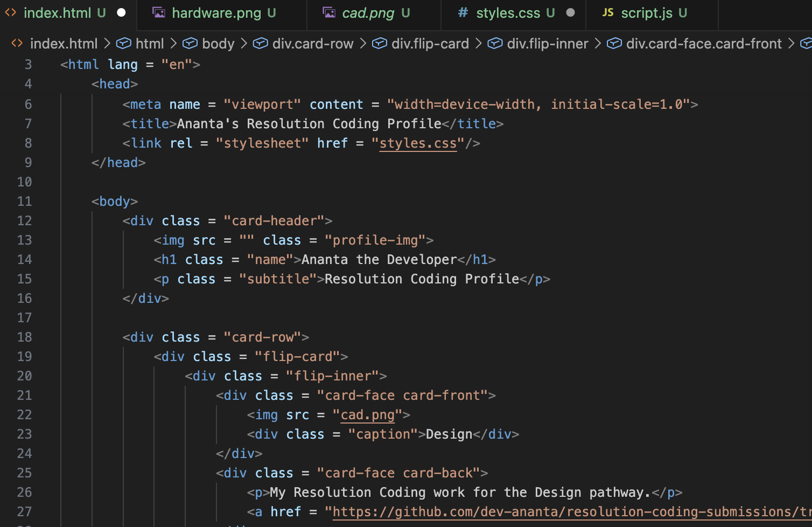Click line number 4 in the gutter

28,84
